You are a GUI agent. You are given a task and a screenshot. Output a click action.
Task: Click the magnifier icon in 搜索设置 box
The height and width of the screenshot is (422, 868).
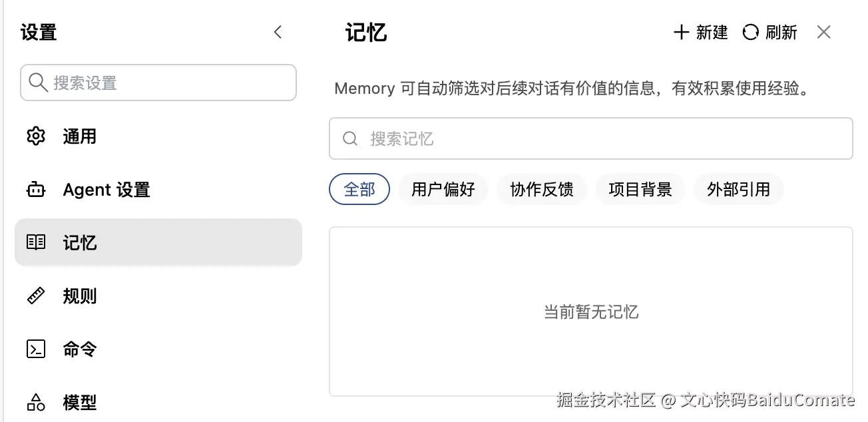coord(39,83)
